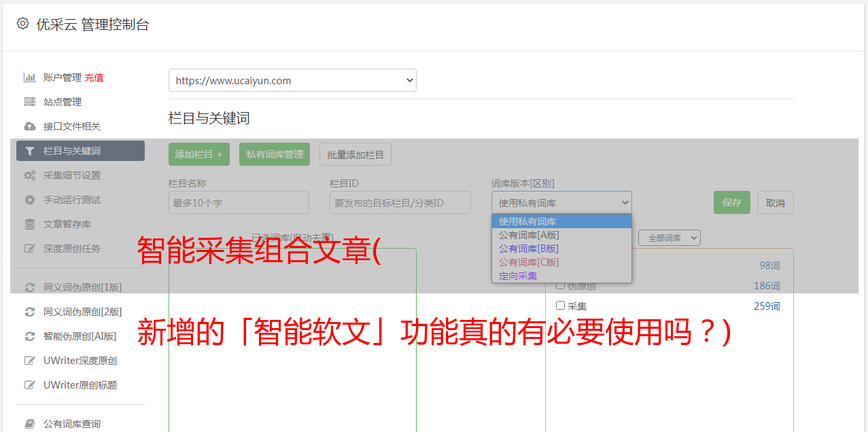Click inside the green-bordered selected words box
868x432 pixels.
pyautogui.click(x=292, y=340)
